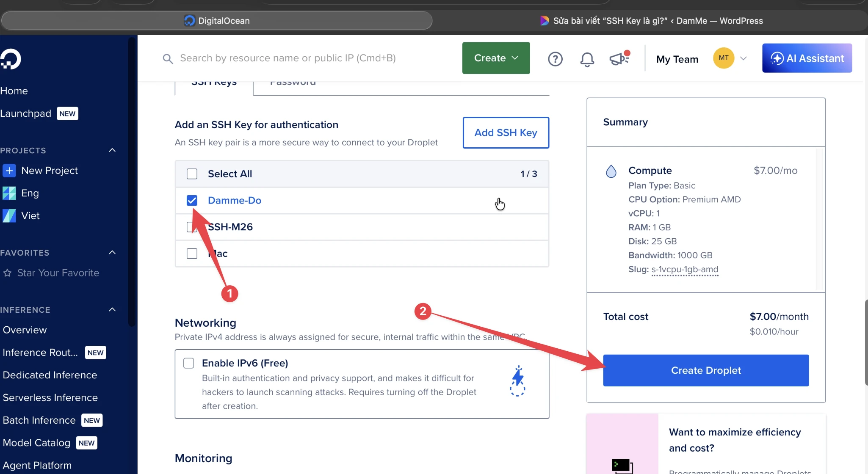Click the DigitalOcean logo in sidebar

[11, 59]
